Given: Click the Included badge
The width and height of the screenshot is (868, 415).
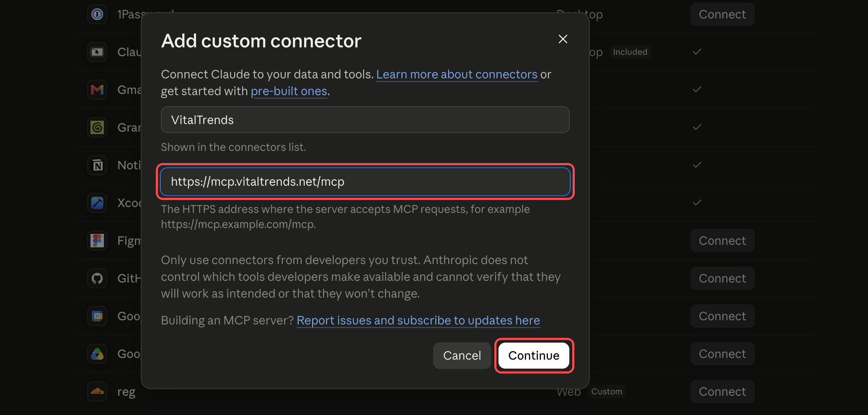Looking at the screenshot, I should [630, 52].
